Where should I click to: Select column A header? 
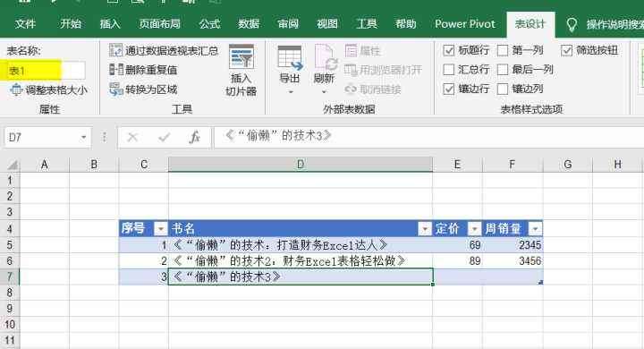click(x=45, y=165)
